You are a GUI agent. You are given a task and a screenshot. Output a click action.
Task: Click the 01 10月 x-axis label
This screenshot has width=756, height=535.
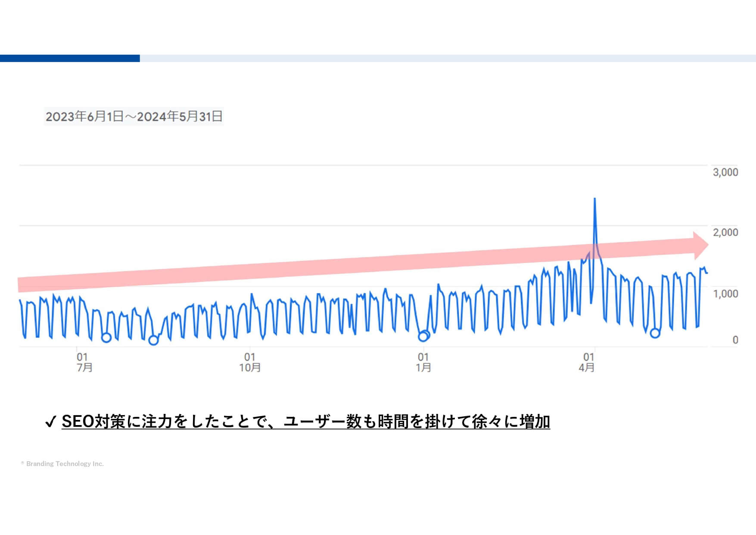point(250,363)
